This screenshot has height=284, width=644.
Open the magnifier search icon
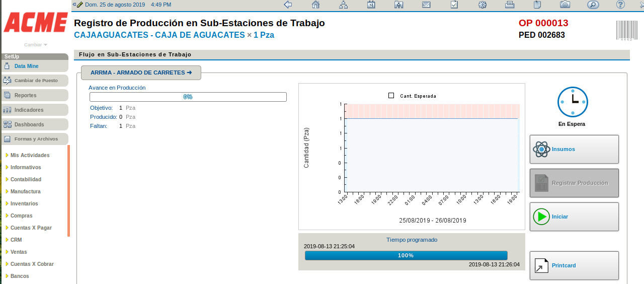(x=593, y=5)
